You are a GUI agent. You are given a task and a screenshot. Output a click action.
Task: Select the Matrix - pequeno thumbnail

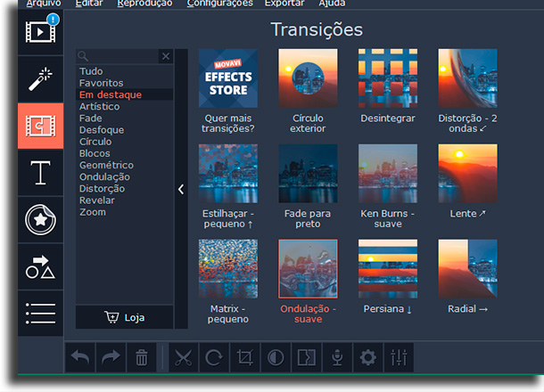[x=228, y=269]
